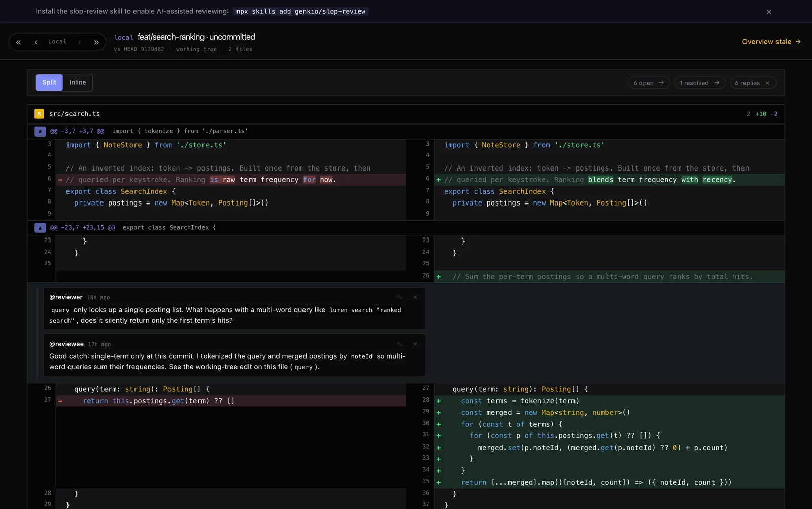Switch to Split diff view
This screenshot has height=509, width=812.
click(49, 82)
